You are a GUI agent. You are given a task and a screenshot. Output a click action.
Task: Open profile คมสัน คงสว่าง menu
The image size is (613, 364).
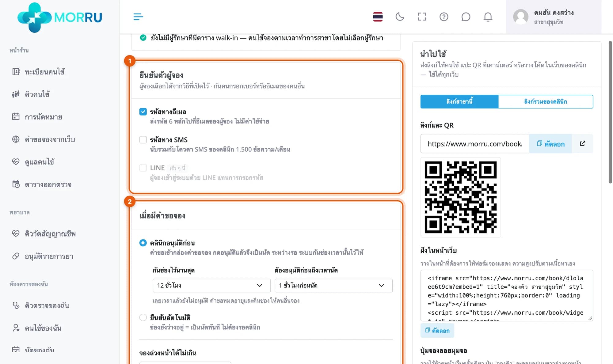(554, 17)
